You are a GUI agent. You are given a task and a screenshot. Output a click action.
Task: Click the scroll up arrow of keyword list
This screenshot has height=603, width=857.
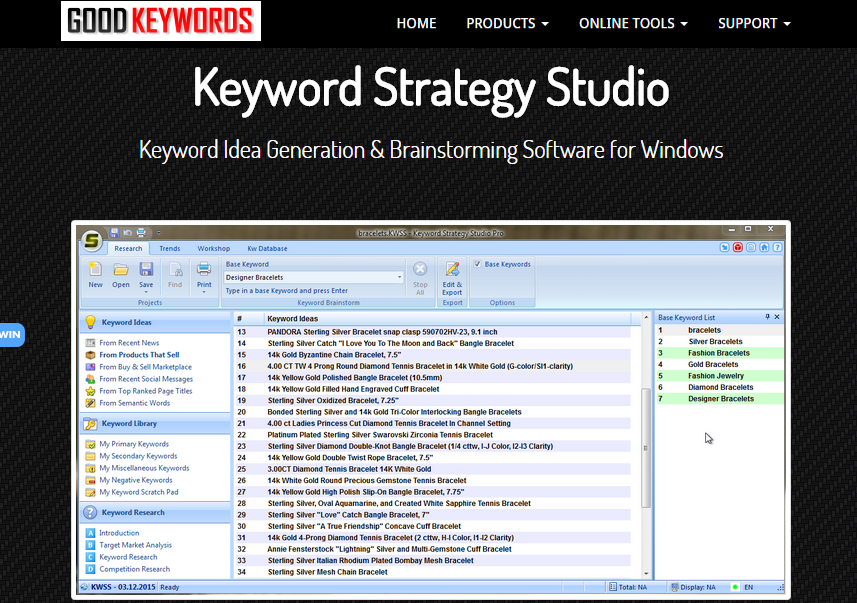coord(646,318)
